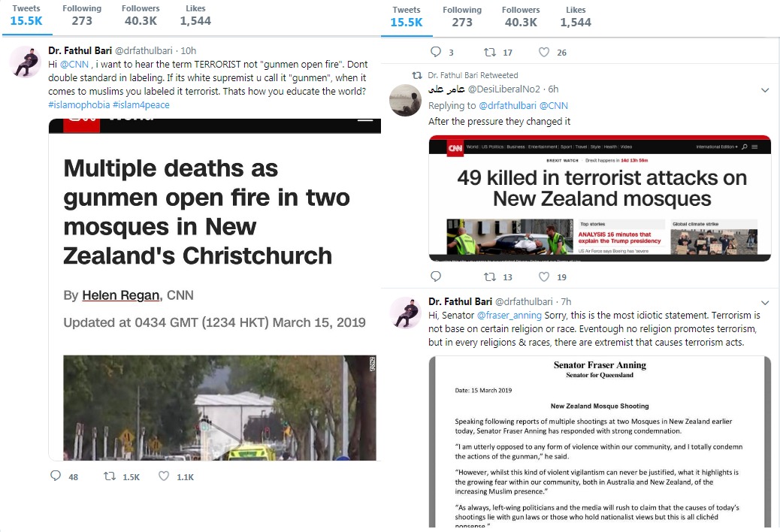This screenshot has width=780, height=532.
Task: Open the Following 273 tab on right
Action: click(x=462, y=17)
